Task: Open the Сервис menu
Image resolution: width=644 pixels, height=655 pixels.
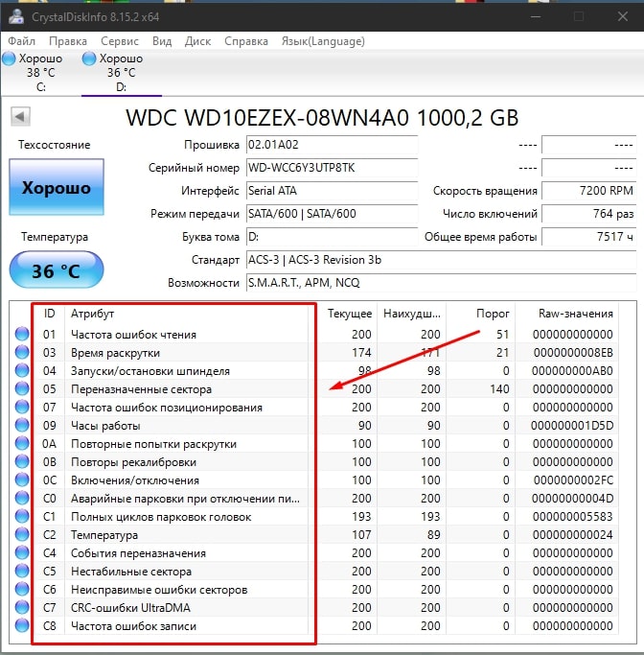Action: point(120,41)
